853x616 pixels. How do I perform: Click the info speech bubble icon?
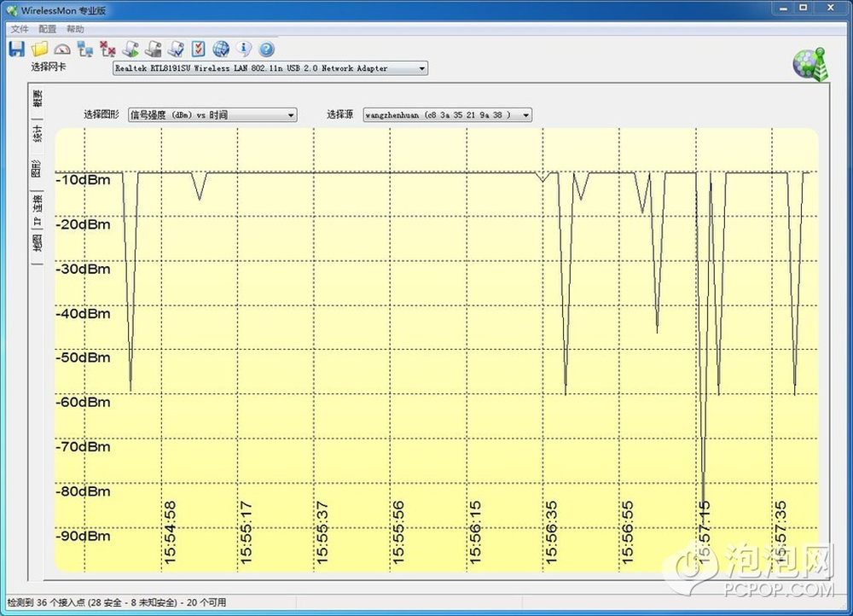[244, 49]
